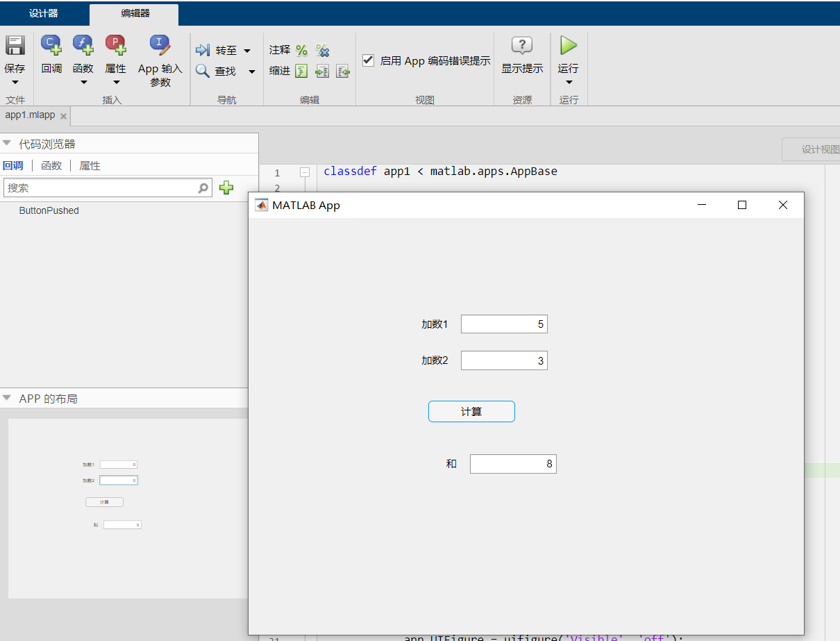Click the Find (查找) magnifier icon

tap(203, 71)
